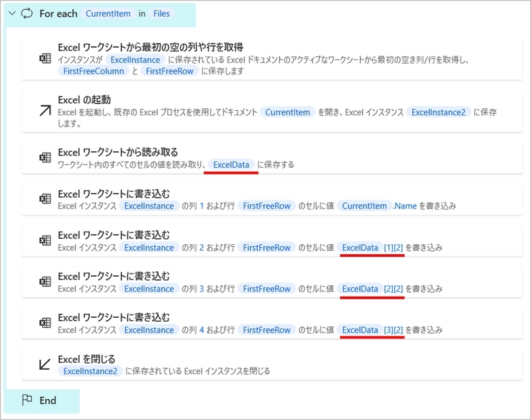Image resolution: width=531 pixels, height=420 pixels.
Task: Click ExcelInstance chip in first free column/row action
Action: [x=135, y=60]
